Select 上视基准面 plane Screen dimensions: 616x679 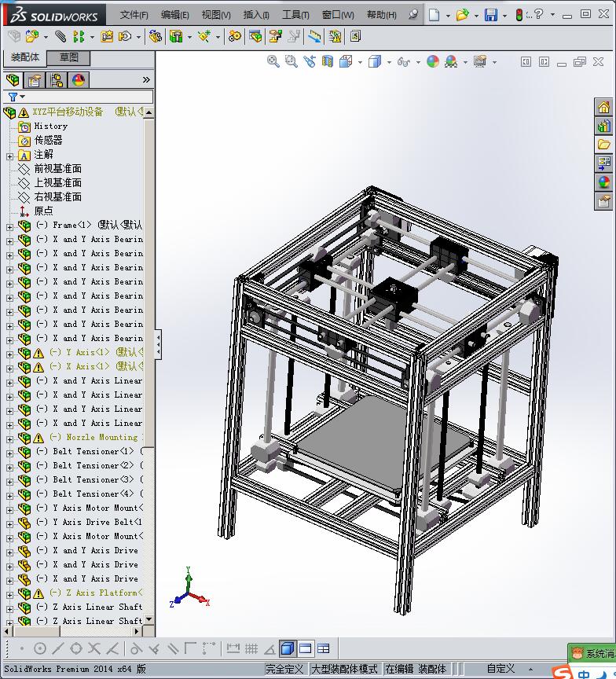(57, 183)
